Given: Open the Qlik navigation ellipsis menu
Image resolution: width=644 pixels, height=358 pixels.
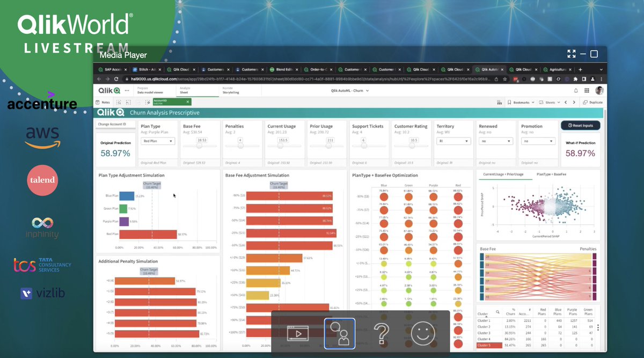Looking at the screenshot, I should (127, 91).
